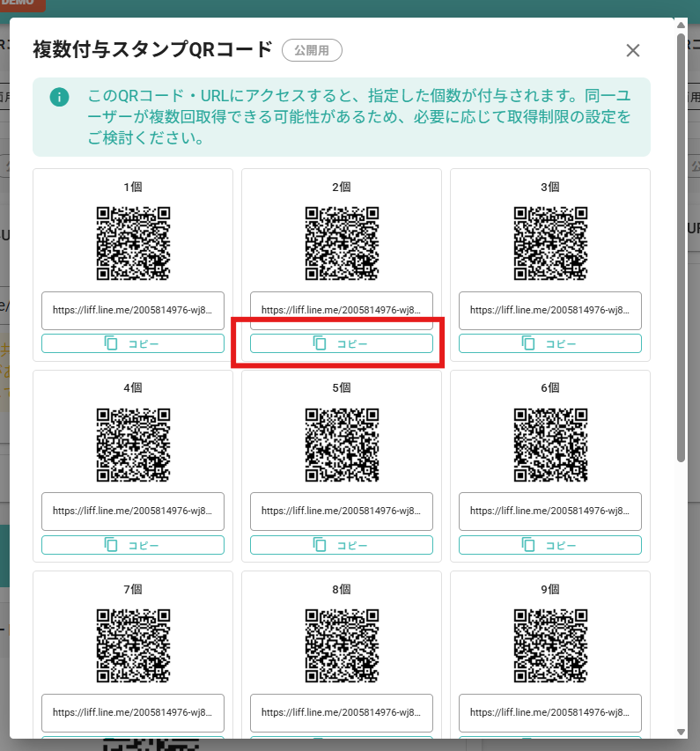Click the QR code image for 6個

tap(550, 445)
